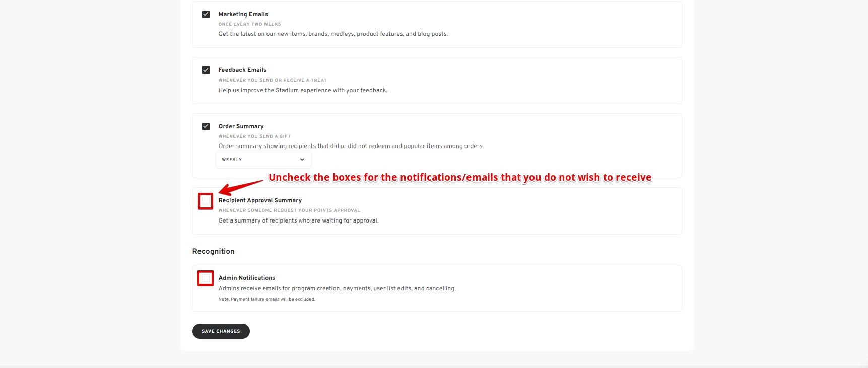Click the Recipient Approval Summary label

pos(260,200)
